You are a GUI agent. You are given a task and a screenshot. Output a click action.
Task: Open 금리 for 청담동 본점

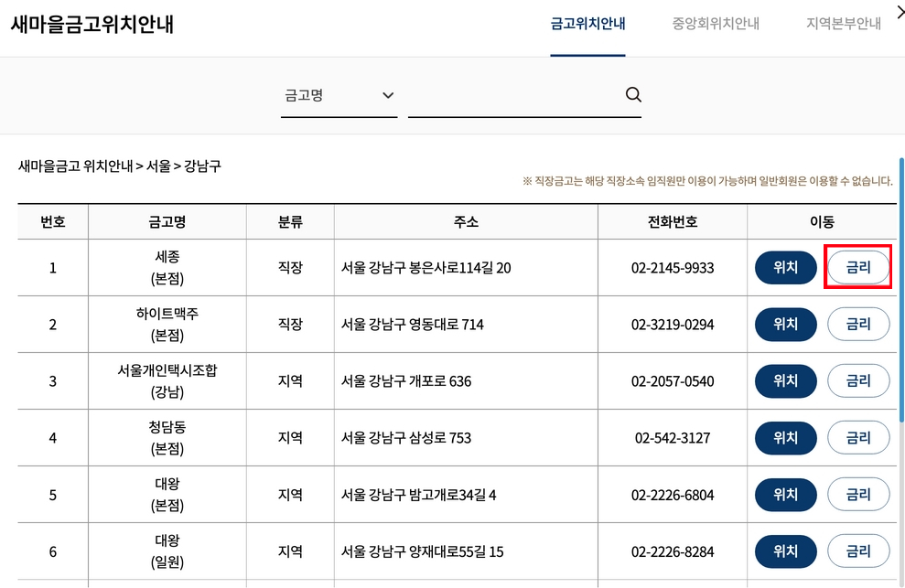[858, 437]
